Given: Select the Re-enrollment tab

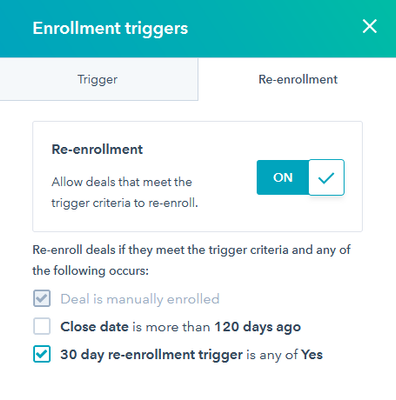Looking at the screenshot, I should pos(298,79).
